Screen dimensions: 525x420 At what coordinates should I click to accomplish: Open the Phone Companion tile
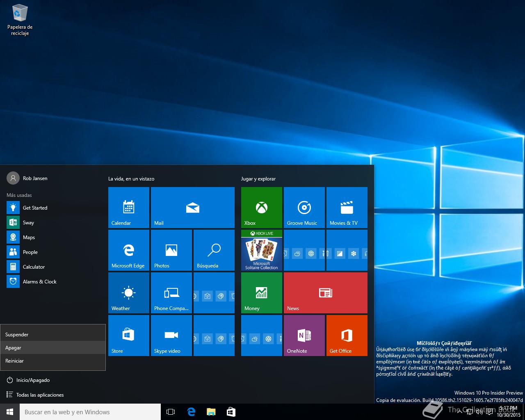[x=171, y=293]
